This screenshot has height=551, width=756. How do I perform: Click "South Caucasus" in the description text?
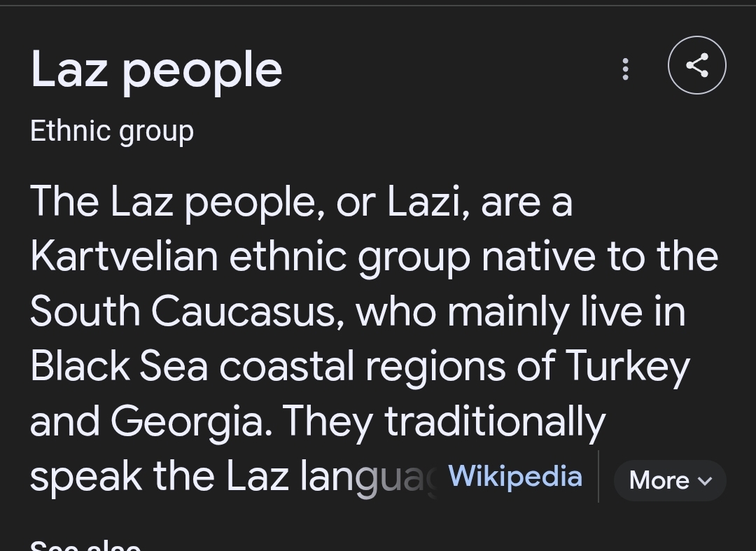(x=187, y=311)
